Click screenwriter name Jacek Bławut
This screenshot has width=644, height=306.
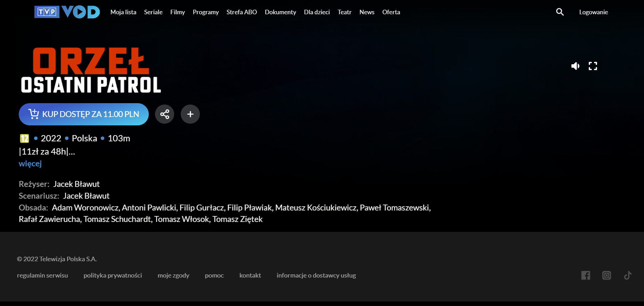[86, 196]
